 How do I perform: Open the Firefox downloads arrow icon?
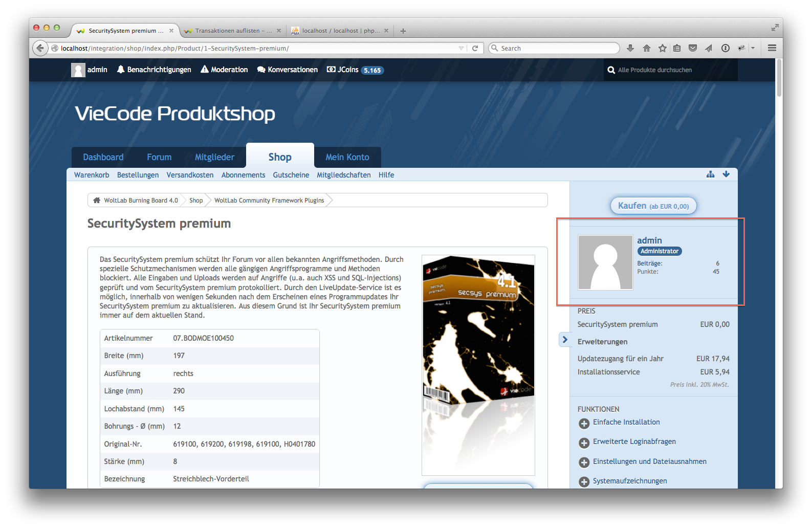(x=630, y=48)
